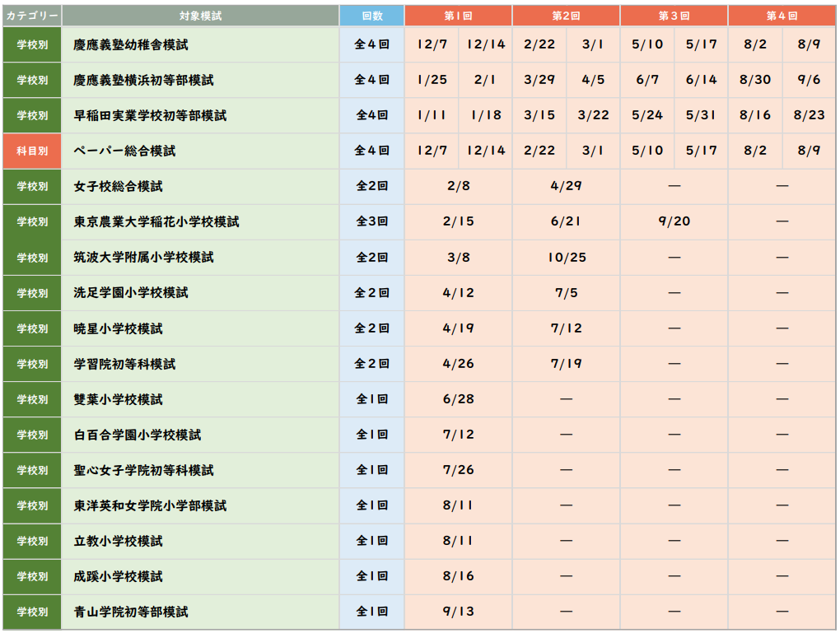Screen dimensions: 840x633
Task: Select 白百合学園小学校模試 row name
Action: click(138, 435)
